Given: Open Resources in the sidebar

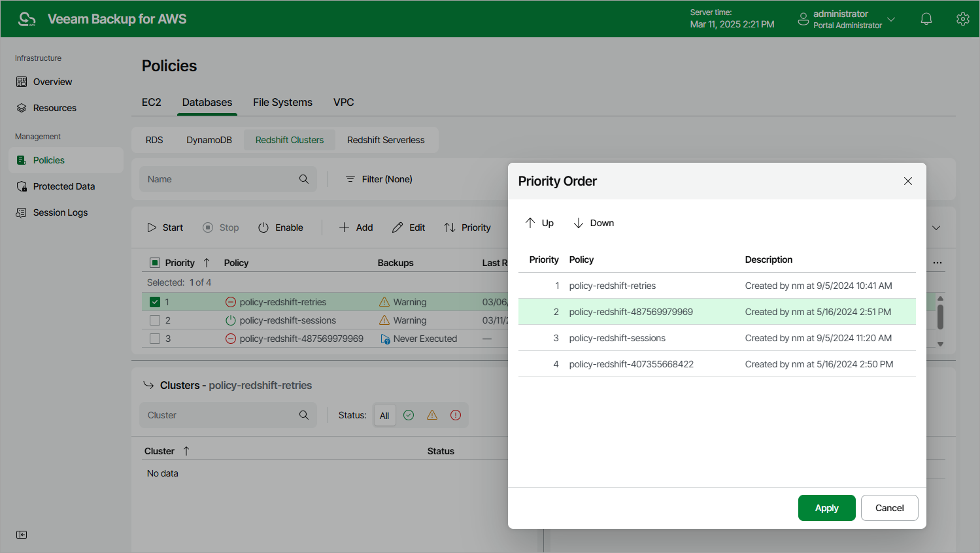Looking at the screenshot, I should (66, 108).
